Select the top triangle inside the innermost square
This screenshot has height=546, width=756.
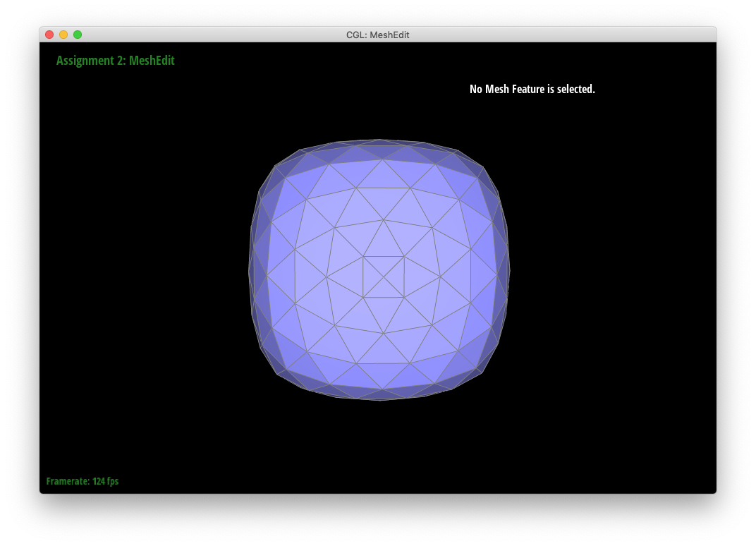pyautogui.click(x=384, y=265)
